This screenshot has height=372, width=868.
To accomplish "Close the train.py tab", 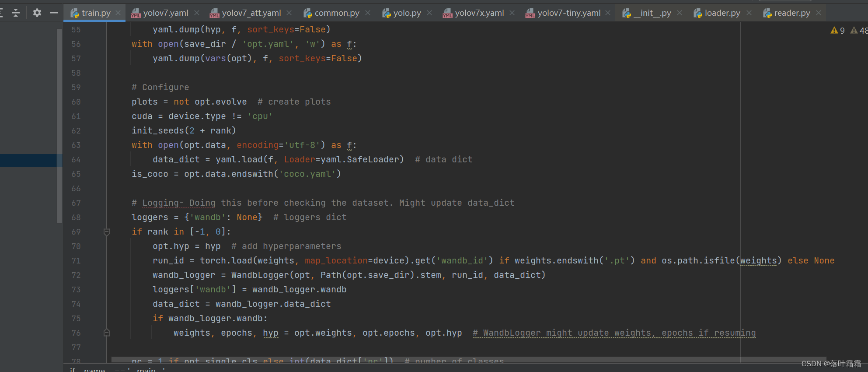I will [x=118, y=13].
